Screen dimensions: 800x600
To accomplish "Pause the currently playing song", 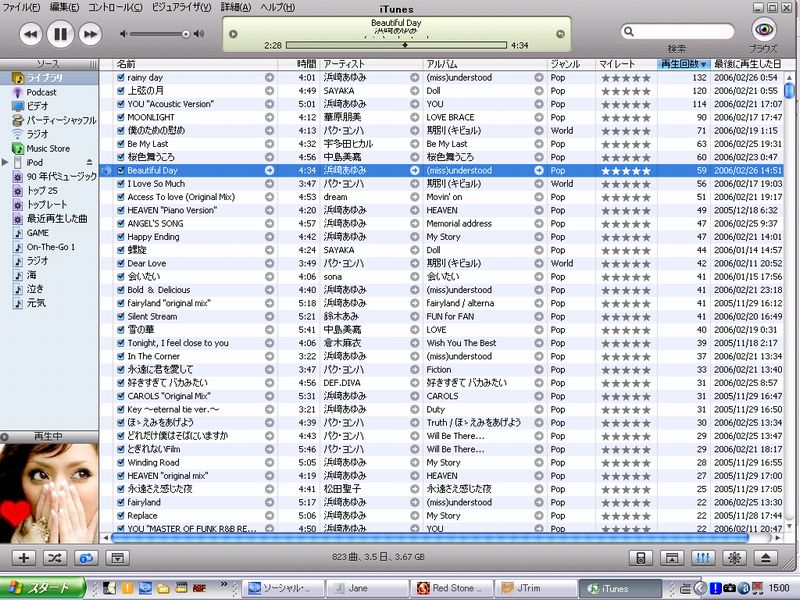I will [60, 35].
